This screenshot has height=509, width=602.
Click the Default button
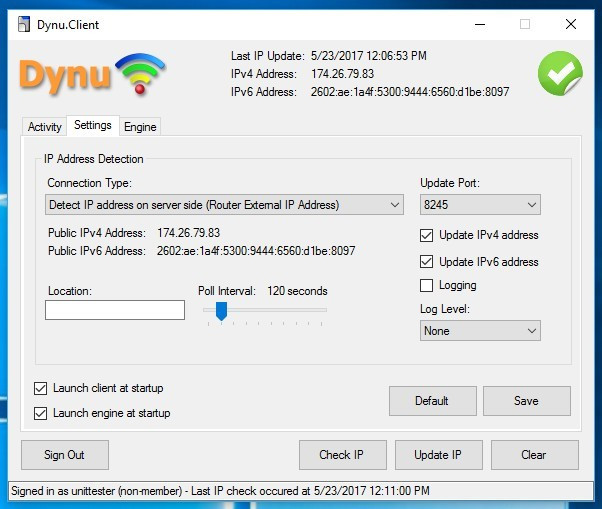pyautogui.click(x=433, y=401)
